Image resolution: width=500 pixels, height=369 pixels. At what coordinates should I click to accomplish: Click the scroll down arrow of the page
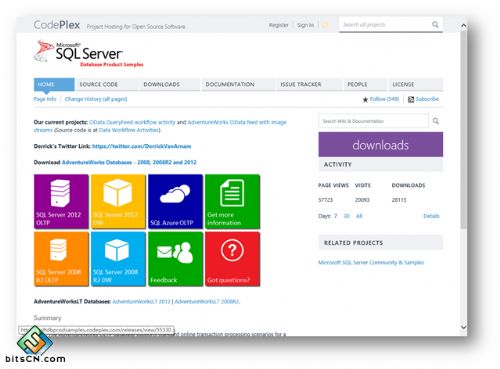click(x=463, y=327)
